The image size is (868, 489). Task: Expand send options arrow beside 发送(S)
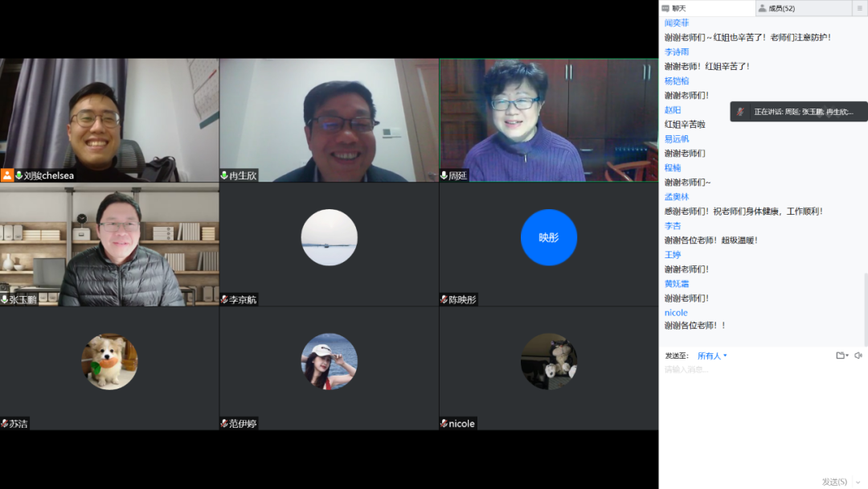coord(858,482)
